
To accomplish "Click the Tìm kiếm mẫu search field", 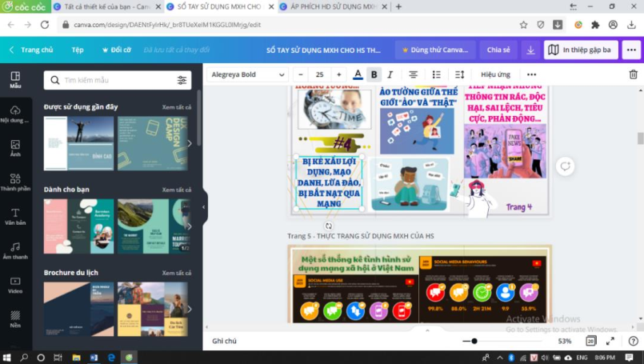I will click(x=118, y=80).
